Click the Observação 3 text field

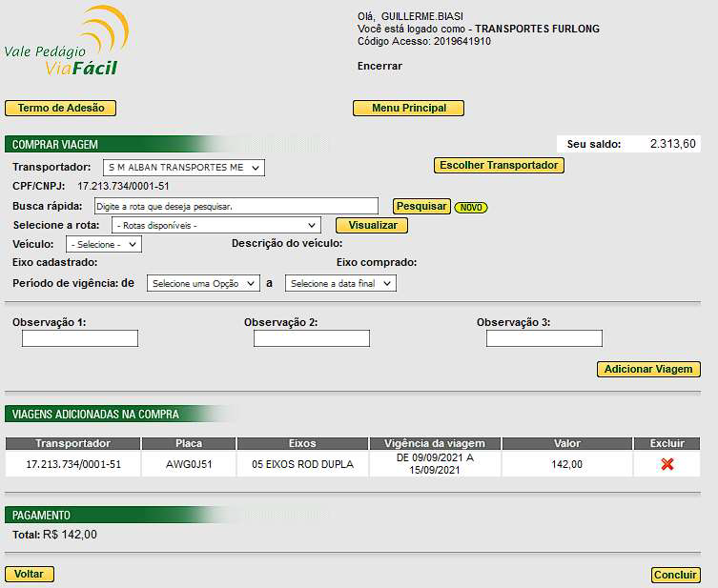point(544,338)
